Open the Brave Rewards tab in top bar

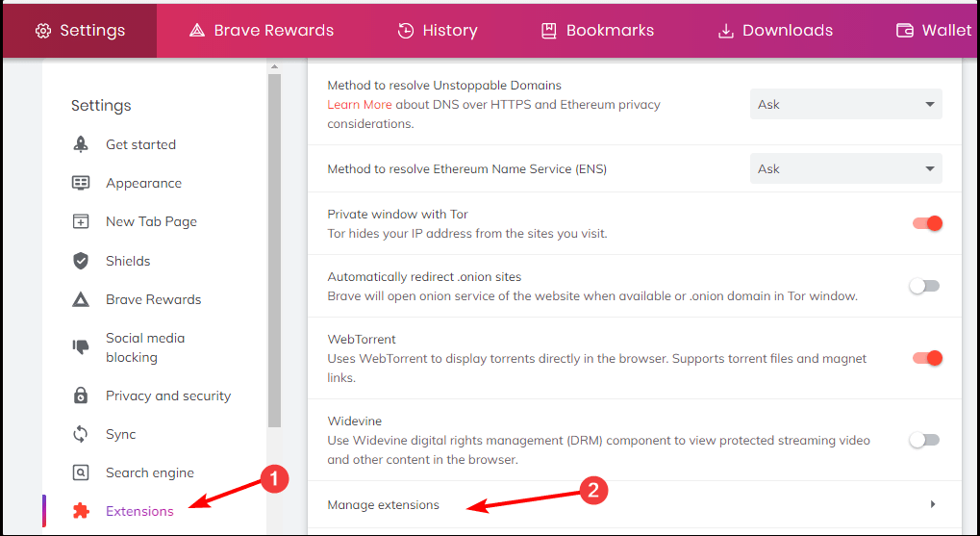point(262,31)
